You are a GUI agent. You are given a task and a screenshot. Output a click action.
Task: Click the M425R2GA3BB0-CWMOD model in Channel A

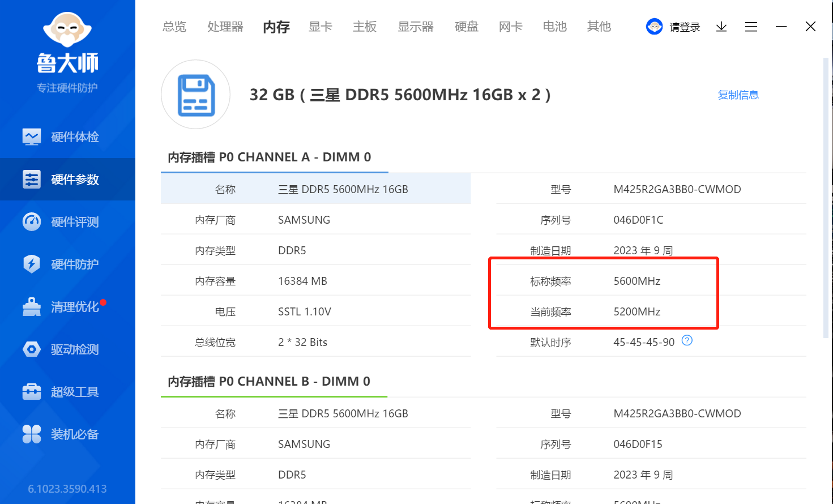click(677, 189)
